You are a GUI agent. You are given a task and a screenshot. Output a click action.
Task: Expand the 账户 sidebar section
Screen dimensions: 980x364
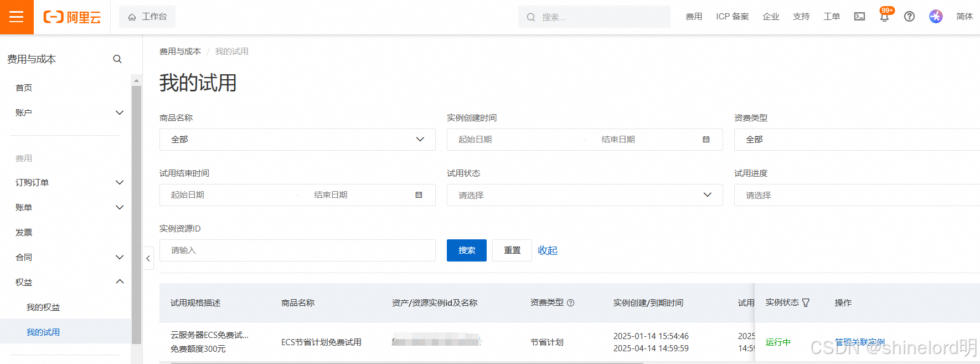click(x=65, y=113)
